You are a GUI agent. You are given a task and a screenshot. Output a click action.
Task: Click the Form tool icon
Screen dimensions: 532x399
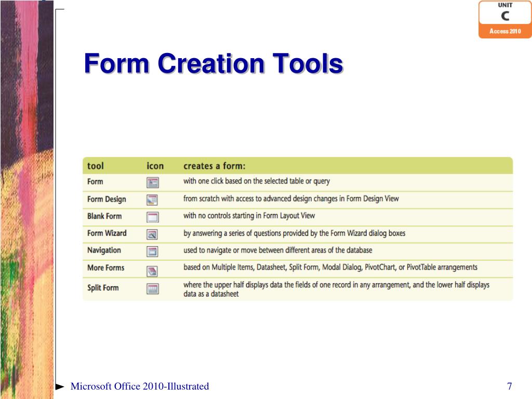click(x=153, y=182)
